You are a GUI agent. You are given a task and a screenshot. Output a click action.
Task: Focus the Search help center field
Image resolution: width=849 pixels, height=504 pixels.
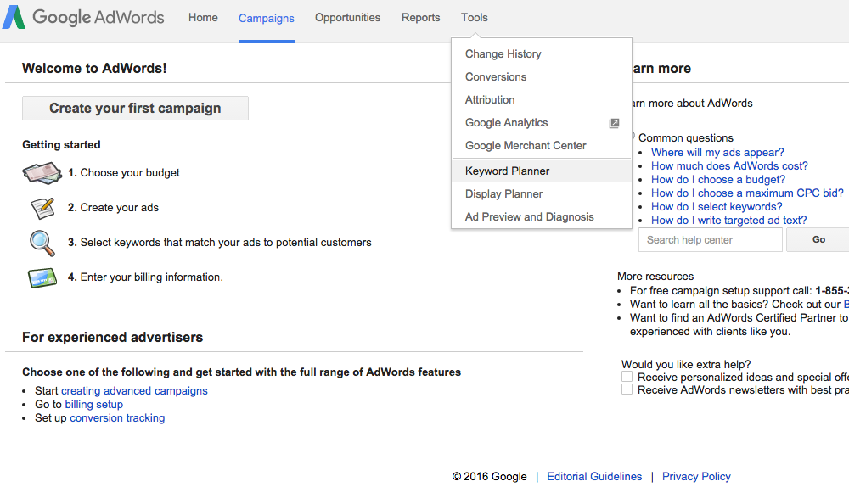click(711, 239)
